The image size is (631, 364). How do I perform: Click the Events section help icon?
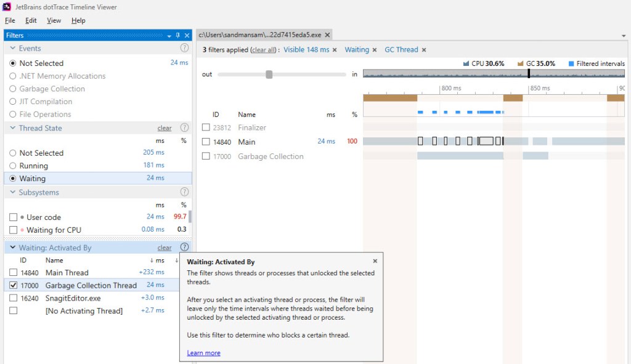coord(184,48)
